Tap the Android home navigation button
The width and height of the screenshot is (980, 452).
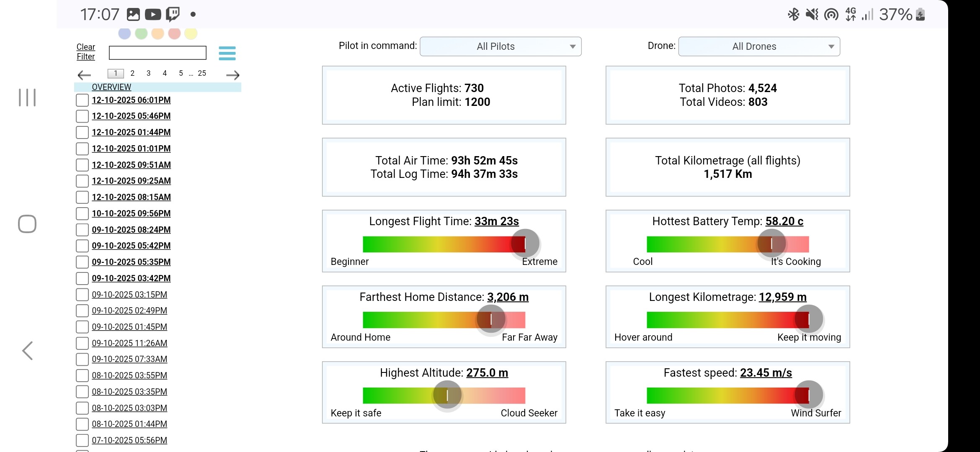click(x=27, y=224)
